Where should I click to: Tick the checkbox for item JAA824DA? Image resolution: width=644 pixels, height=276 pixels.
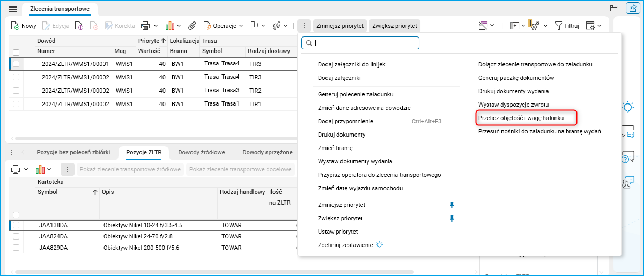tap(16, 236)
